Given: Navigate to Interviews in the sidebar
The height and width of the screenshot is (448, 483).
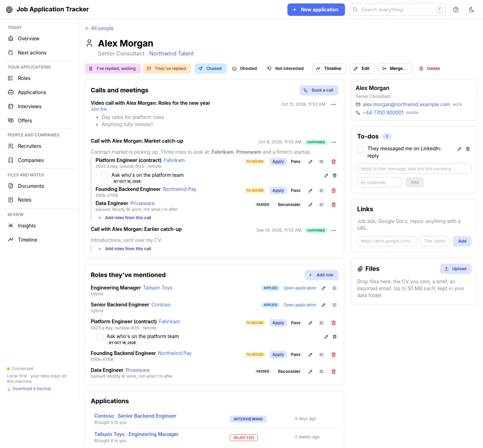Looking at the screenshot, I should (x=40, y=106).
